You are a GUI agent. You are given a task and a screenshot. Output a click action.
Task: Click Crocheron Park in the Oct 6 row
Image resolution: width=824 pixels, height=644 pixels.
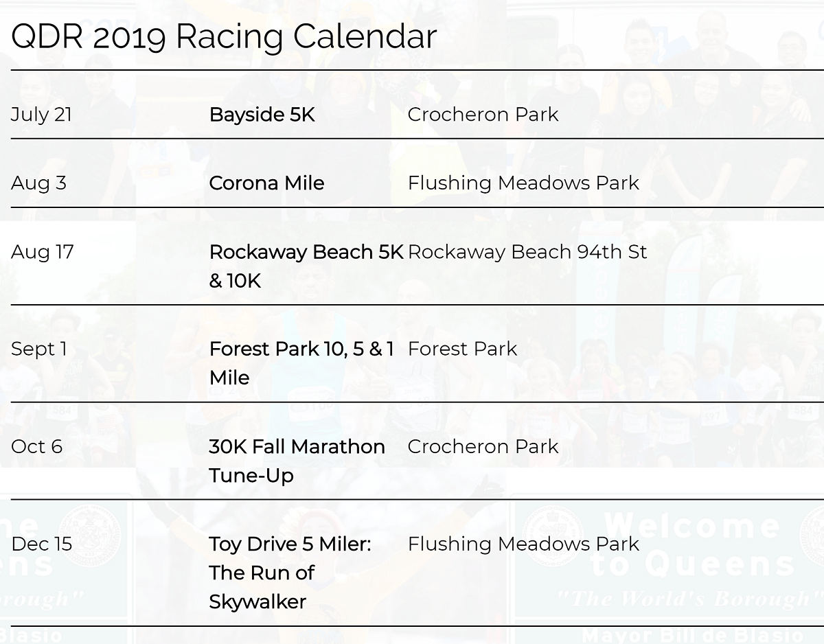click(x=483, y=446)
